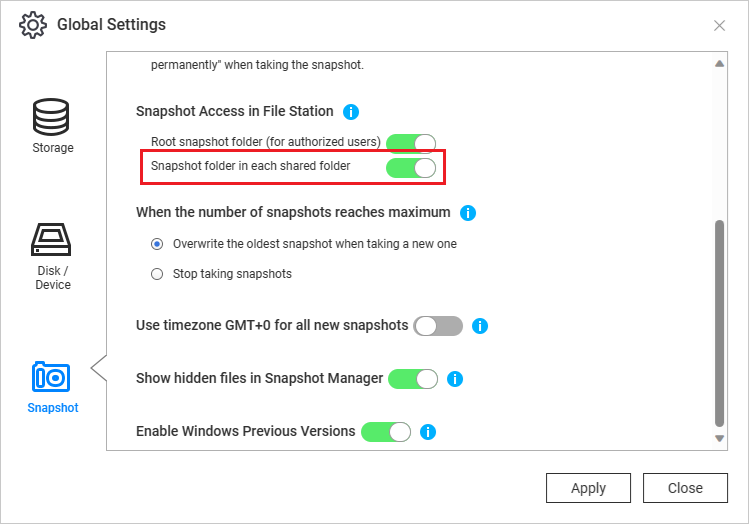Show info for hidden files in Snapshot Manager
The image size is (749, 524).
click(x=454, y=379)
